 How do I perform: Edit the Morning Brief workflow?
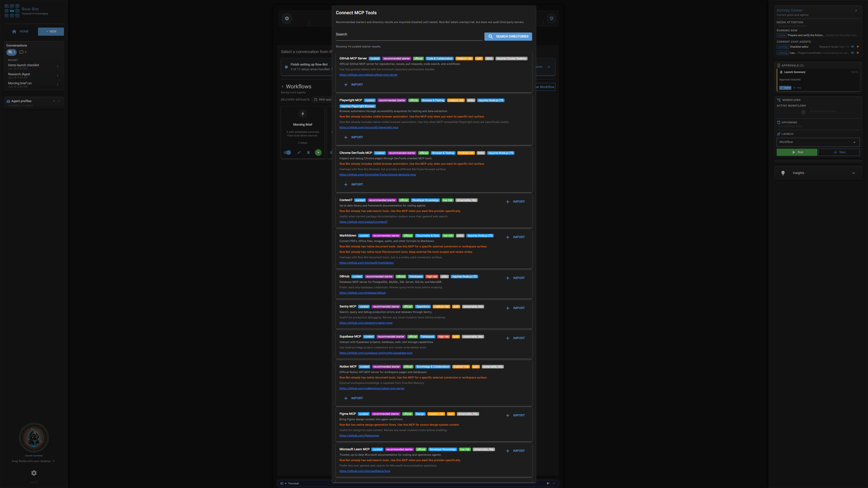(299, 152)
